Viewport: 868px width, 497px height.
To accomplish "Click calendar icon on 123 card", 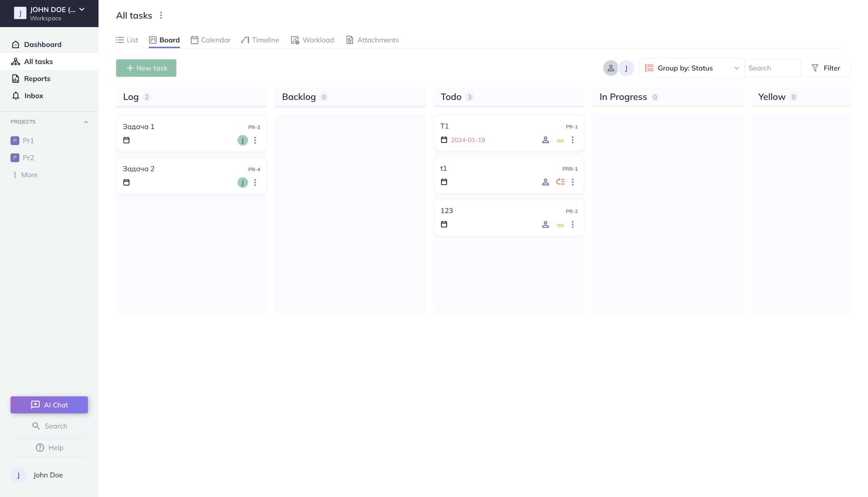I will (x=444, y=224).
